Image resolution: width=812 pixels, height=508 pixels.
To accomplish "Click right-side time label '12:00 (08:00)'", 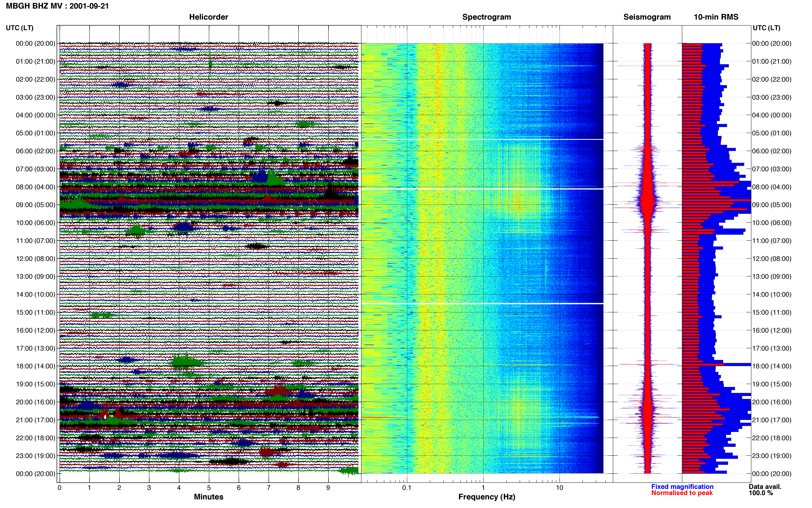I will (772, 259).
